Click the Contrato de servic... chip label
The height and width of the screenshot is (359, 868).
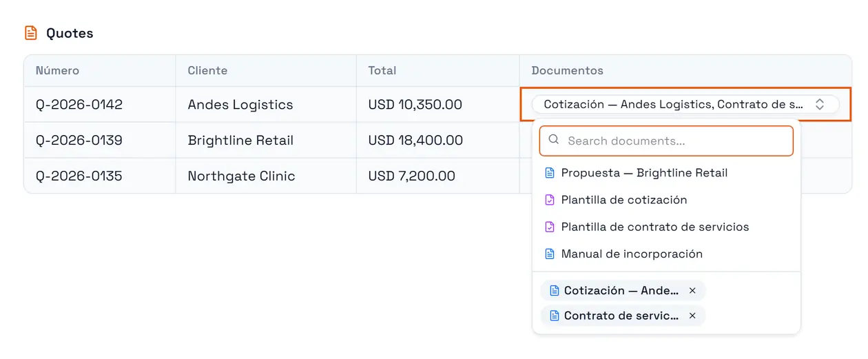[621, 316]
